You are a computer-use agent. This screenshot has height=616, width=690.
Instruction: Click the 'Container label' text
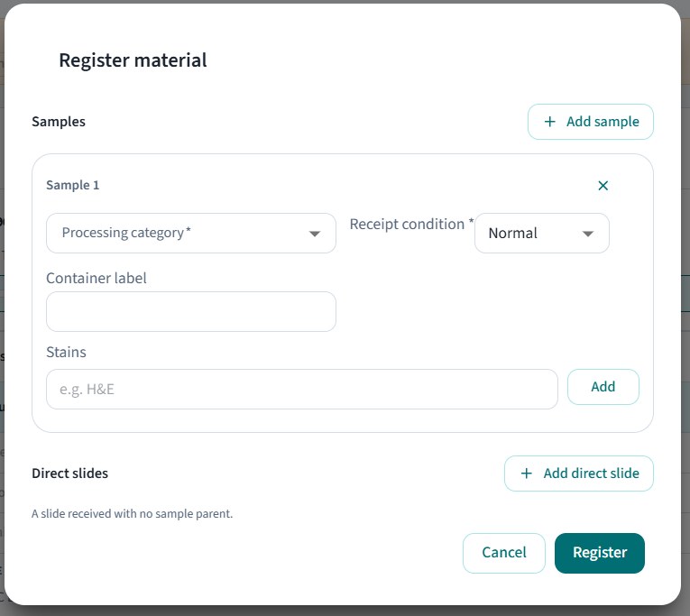point(97,278)
